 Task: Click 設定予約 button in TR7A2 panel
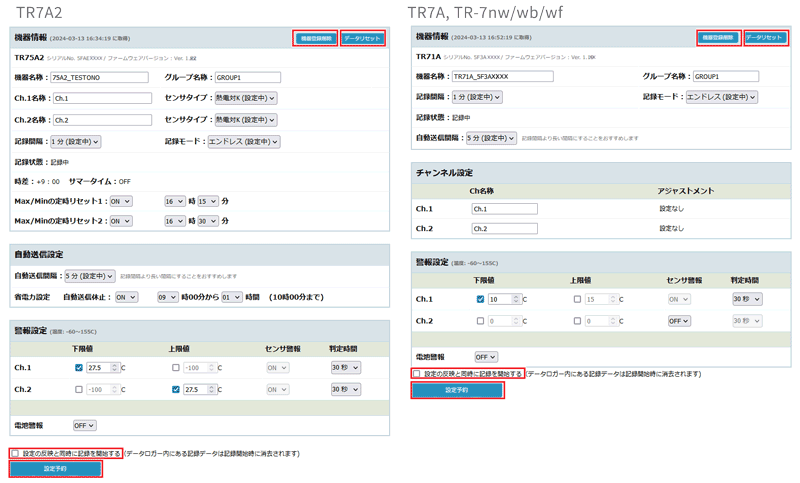point(56,468)
